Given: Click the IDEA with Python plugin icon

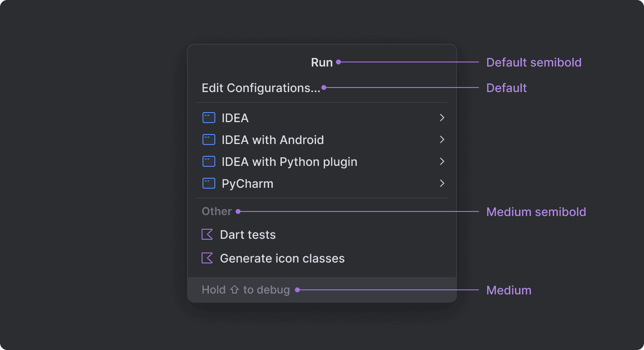Looking at the screenshot, I should tap(208, 162).
